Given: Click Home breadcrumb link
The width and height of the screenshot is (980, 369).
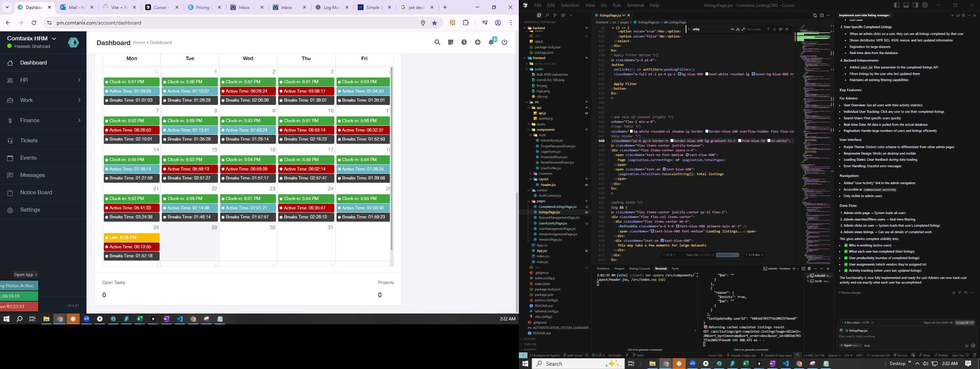Looking at the screenshot, I should tap(139, 43).
